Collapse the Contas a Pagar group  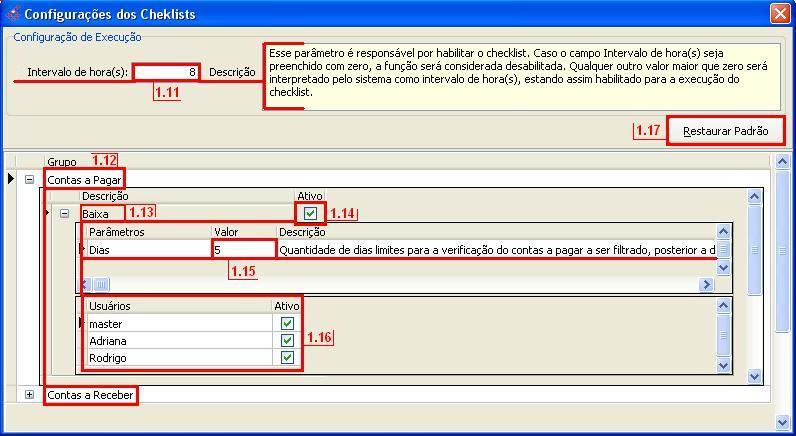pyautogui.click(x=29, y=180)
